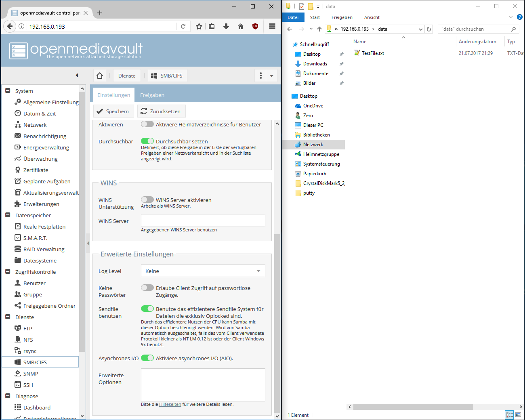Collapse the Datenspeicher tree section

tap(8, 215)
